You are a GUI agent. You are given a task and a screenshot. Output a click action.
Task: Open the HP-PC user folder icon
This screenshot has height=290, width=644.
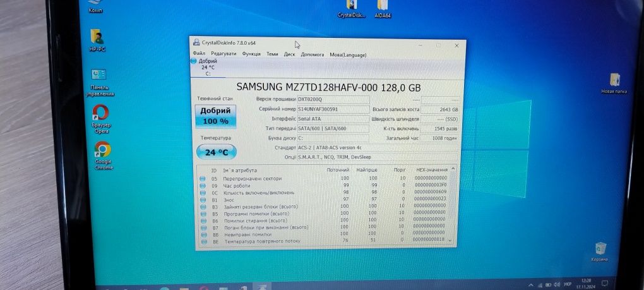coord(97,40)
